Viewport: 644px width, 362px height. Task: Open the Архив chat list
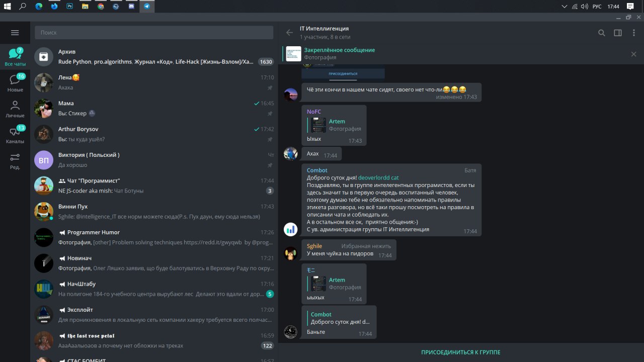(154, 57)
